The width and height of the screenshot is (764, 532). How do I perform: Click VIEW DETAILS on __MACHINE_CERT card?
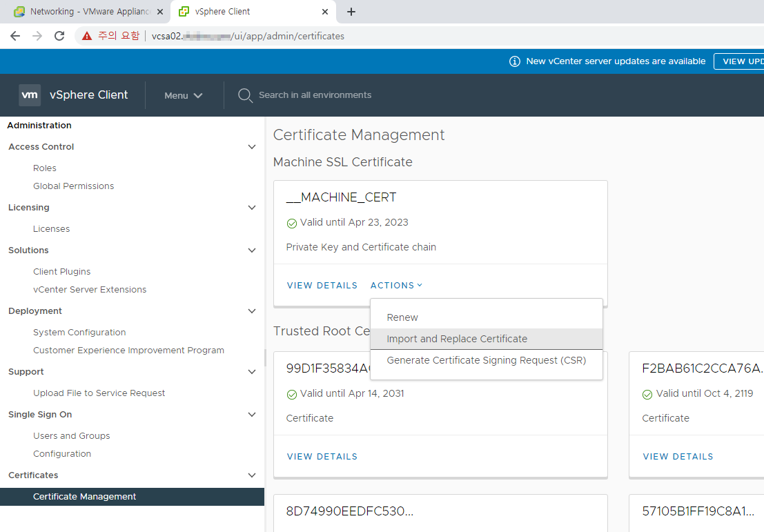coord(322,286)
